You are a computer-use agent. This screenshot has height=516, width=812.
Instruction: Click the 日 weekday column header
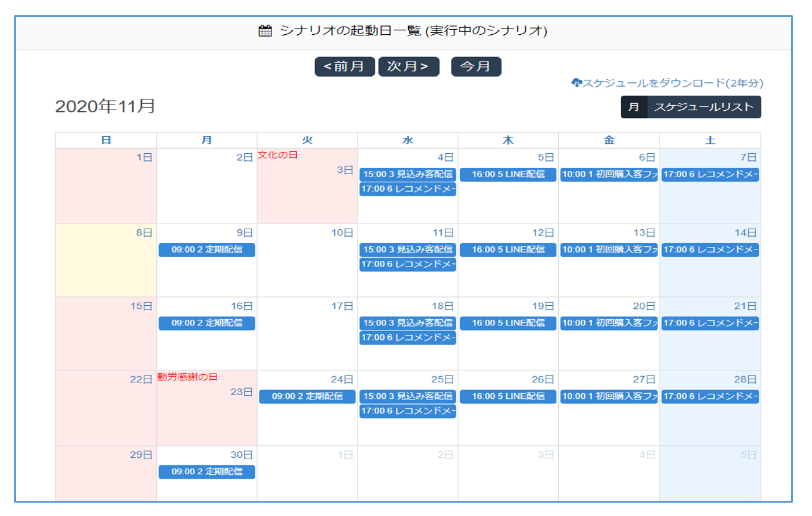click(x=106, y=141)
